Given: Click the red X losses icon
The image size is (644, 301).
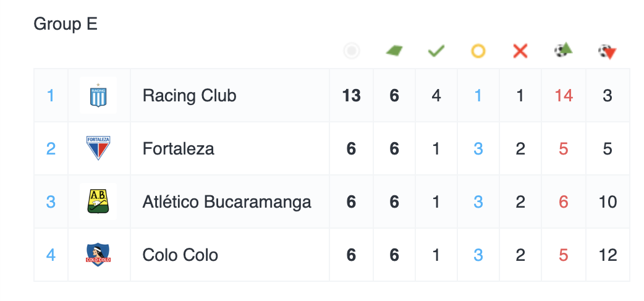Looking at the screenshot, I should [x=520, y=51].
